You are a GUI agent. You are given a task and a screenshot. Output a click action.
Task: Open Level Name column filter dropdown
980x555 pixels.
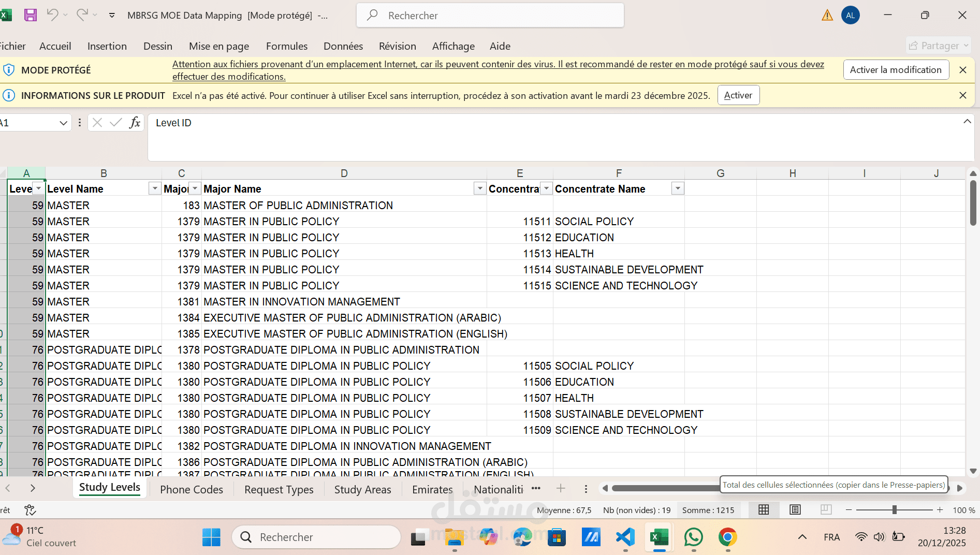[154, 188]
